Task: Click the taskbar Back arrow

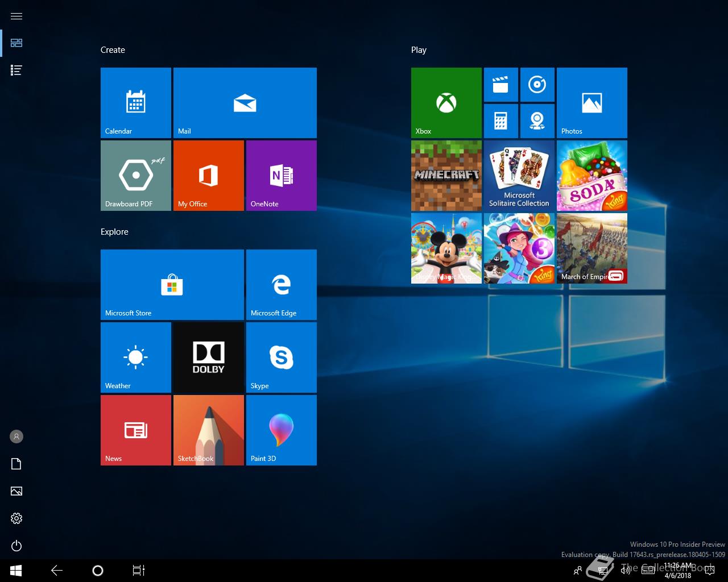Action: pyautogui.click(x=57, y=571)
